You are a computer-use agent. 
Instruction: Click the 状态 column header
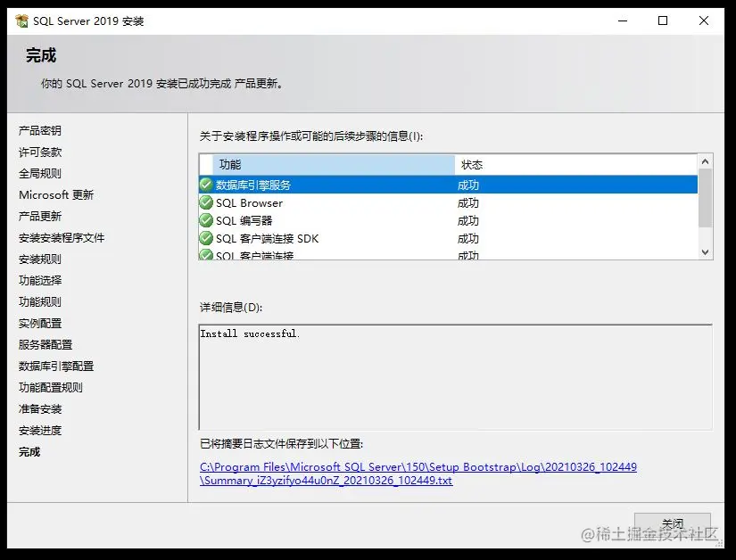click(576, 165)
